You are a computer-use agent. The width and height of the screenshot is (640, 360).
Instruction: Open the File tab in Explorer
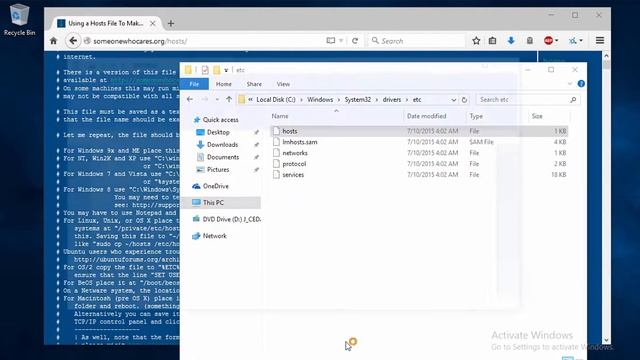(194, 84)
